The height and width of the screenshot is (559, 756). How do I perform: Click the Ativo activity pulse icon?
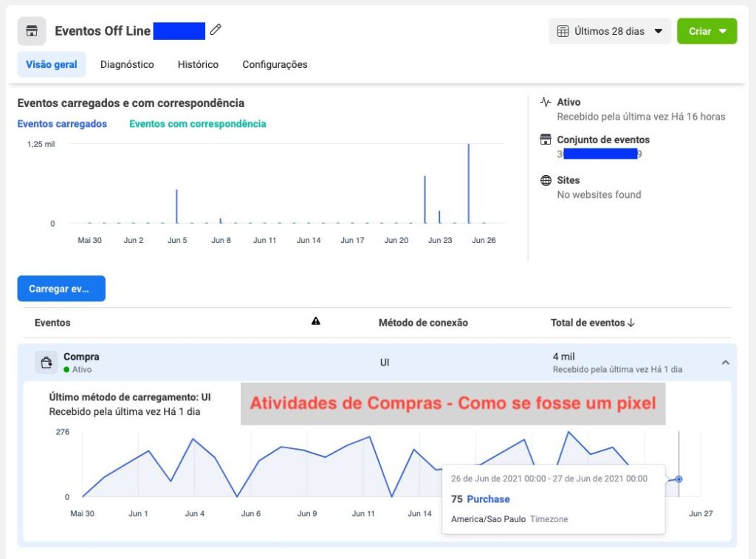(x=546, y=102)
